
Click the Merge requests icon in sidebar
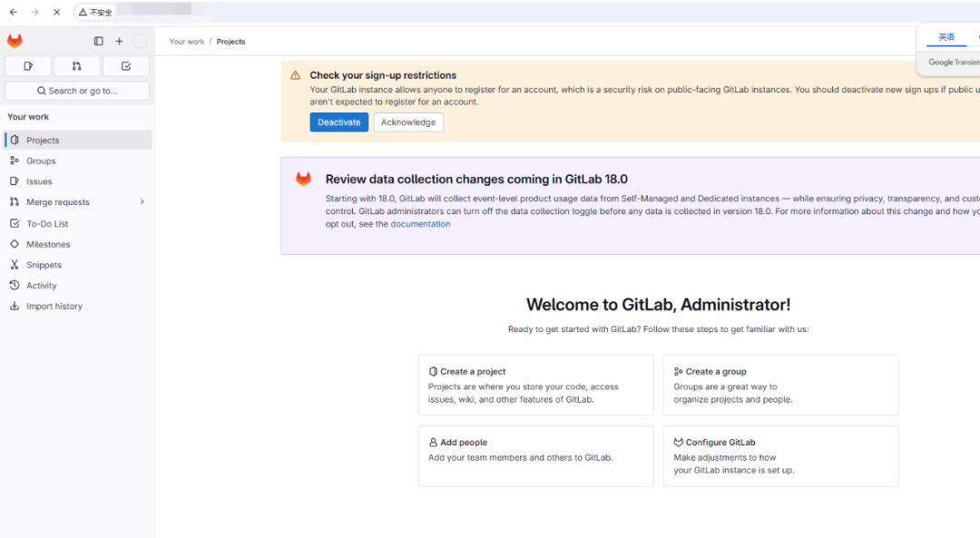click(x=15, y=201)
